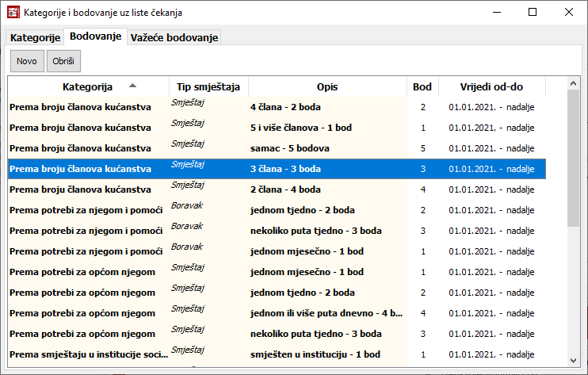
Task: Select the '5 i više članova' row
Action: coord(285,128)
